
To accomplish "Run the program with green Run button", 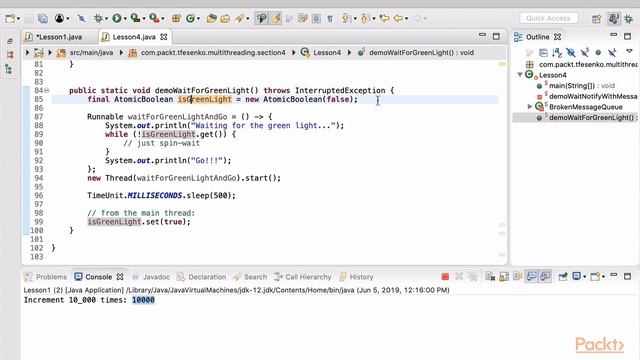I will point(117,18).
